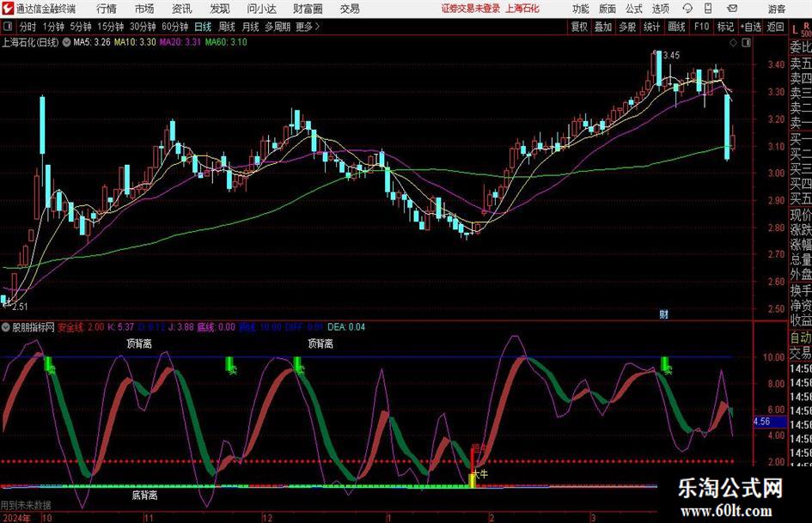Click the 上海石化 title link

522,9
